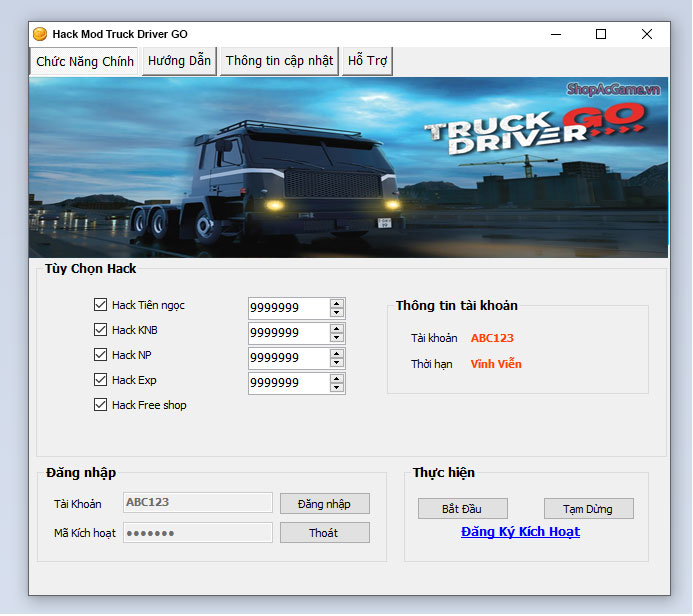Viewport: 693px width, 616px height.
Task: Decrease the Hack KNB value with the down arrow
Action: coord(337,338)
